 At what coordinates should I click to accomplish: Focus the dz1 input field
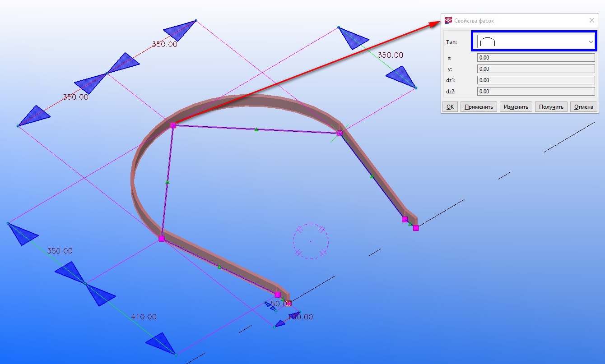(536, 80)
